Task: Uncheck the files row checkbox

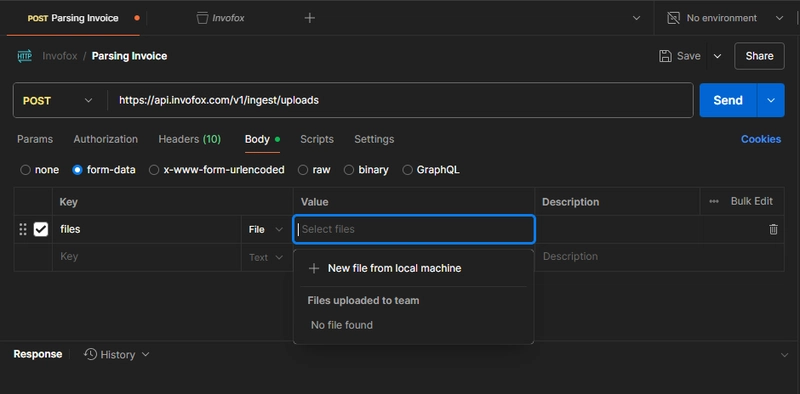Action: (41, 229)
